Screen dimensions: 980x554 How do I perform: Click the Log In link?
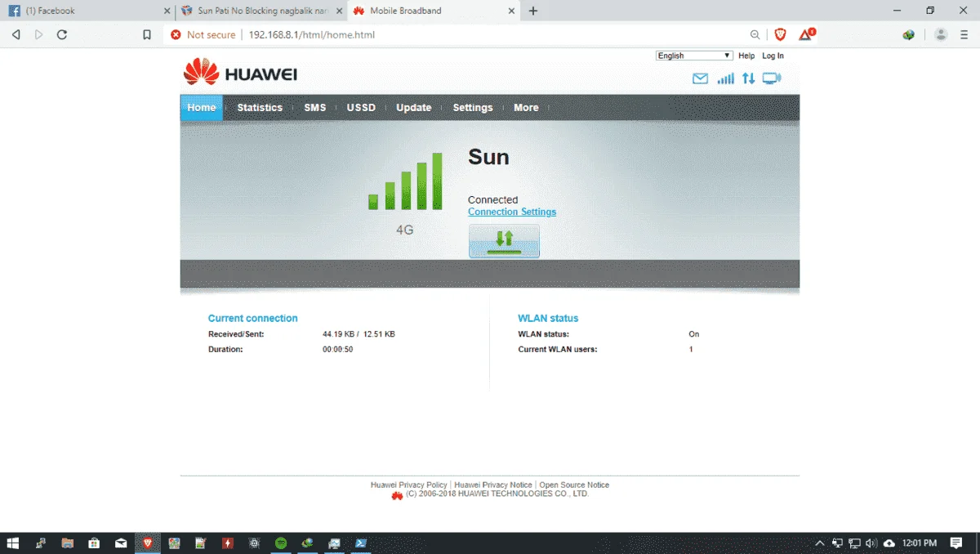click(773, 56)
